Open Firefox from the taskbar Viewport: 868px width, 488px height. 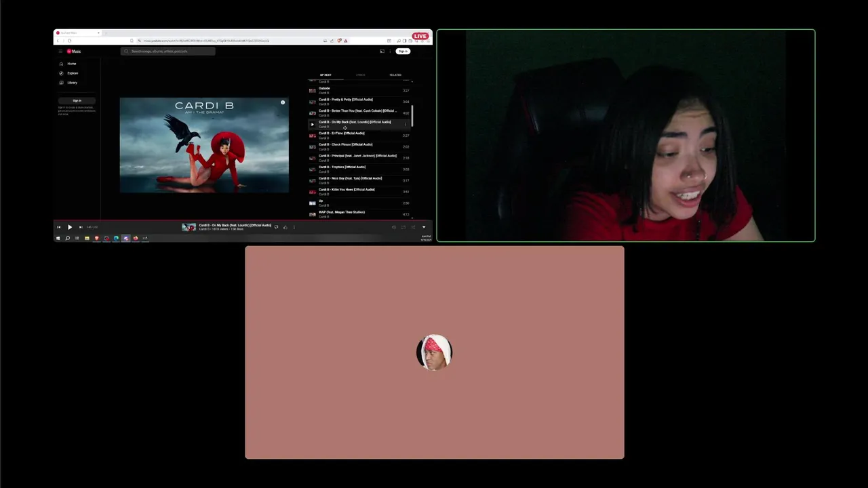(x=136, y=238)
